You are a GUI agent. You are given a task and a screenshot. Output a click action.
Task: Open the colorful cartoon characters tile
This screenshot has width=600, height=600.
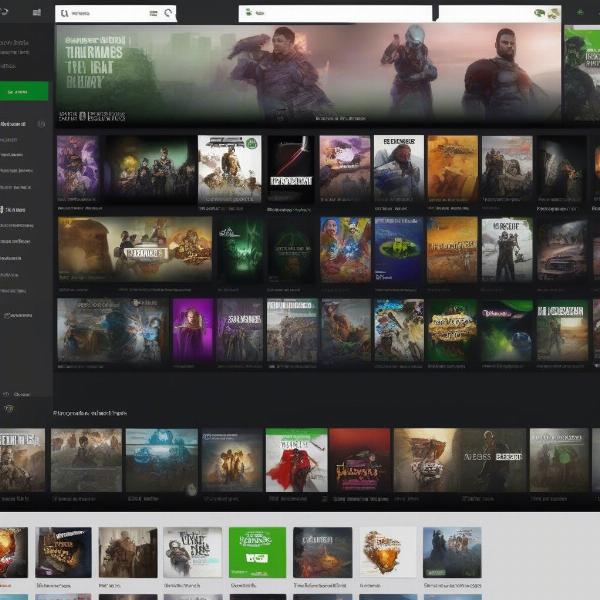[x=345, y=249]
